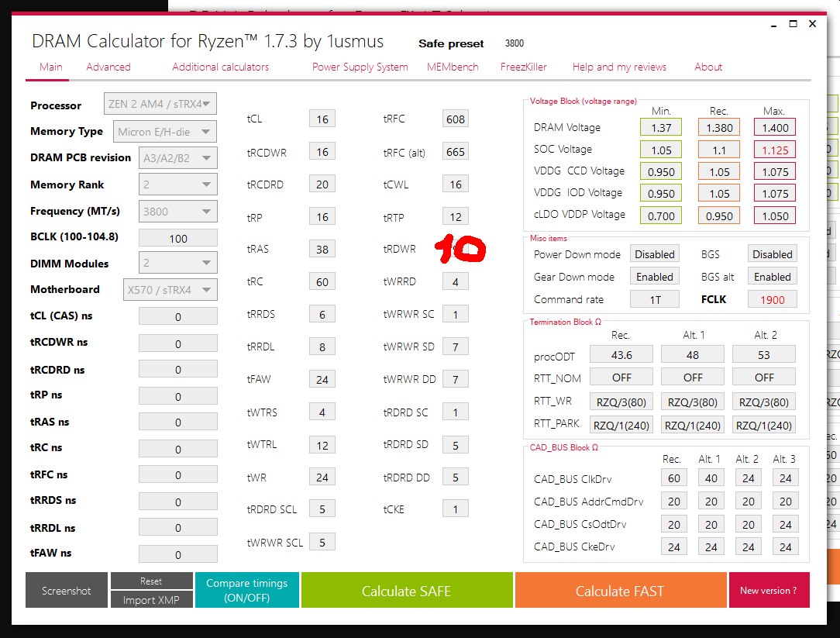Image resolution: width=840 pixels, height=638 pixels.
Task: Switch to FreezKiller tab
Action: (523, 67)
